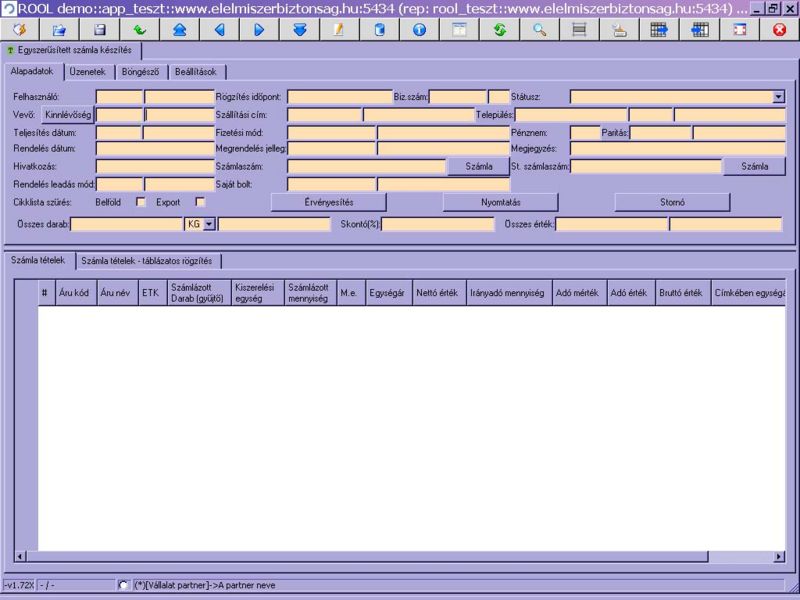Click the Nyomtatás button
800x600 pixels.
500,202
